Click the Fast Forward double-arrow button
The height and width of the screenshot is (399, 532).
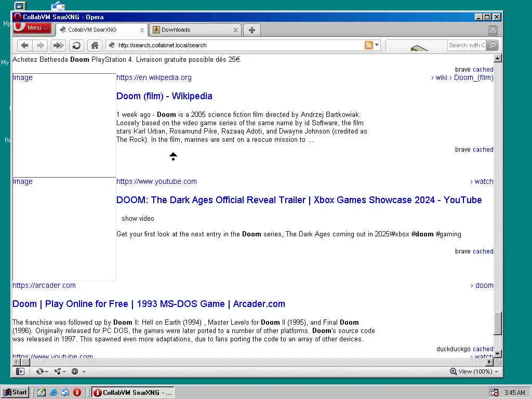(58, 45)
